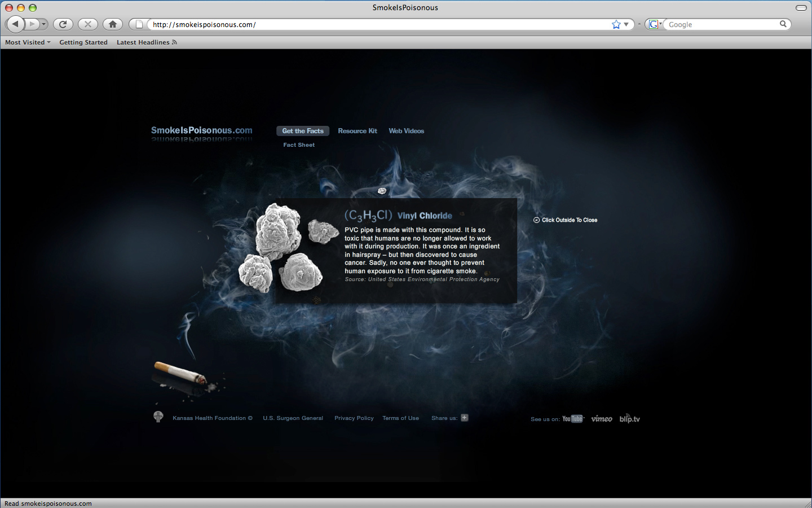Open the URL history dropdown arrow
The width and height of the screenshot is (812, 508).
click(x=626, y=24)
